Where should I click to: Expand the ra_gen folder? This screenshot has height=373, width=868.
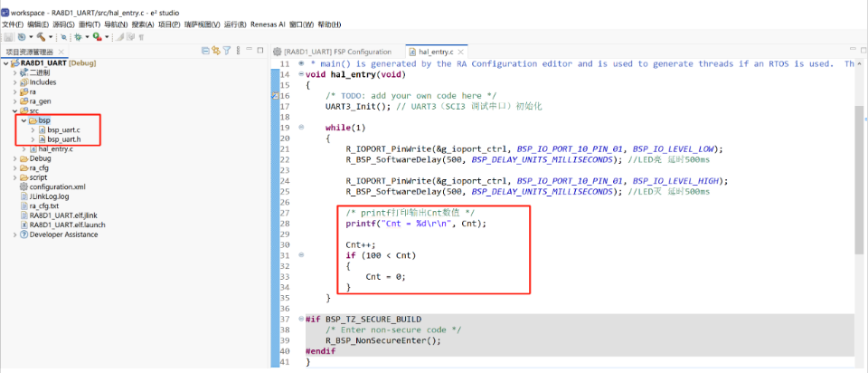coord(15,101)
